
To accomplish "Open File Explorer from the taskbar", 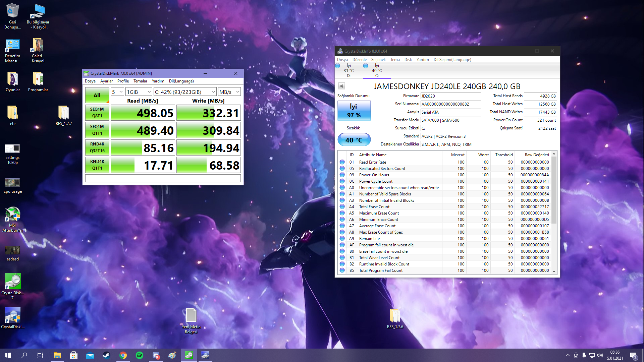I will point(57,355).
